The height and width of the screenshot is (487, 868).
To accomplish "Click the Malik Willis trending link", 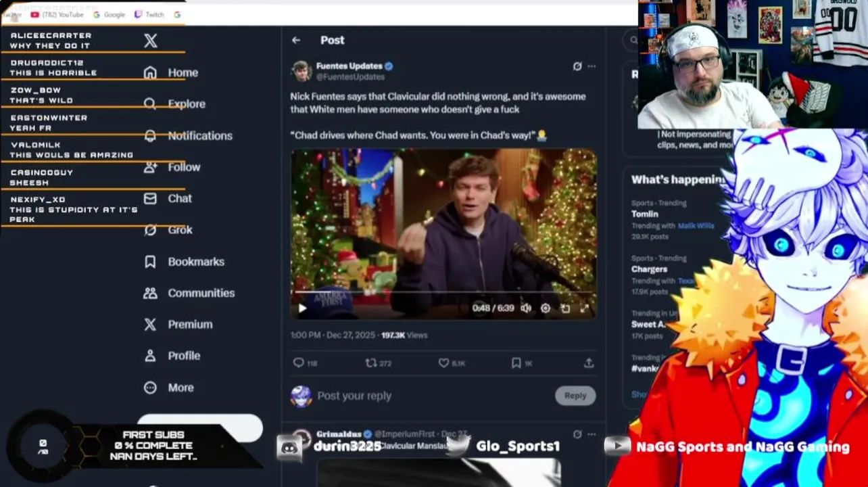I will pos(696,226).
